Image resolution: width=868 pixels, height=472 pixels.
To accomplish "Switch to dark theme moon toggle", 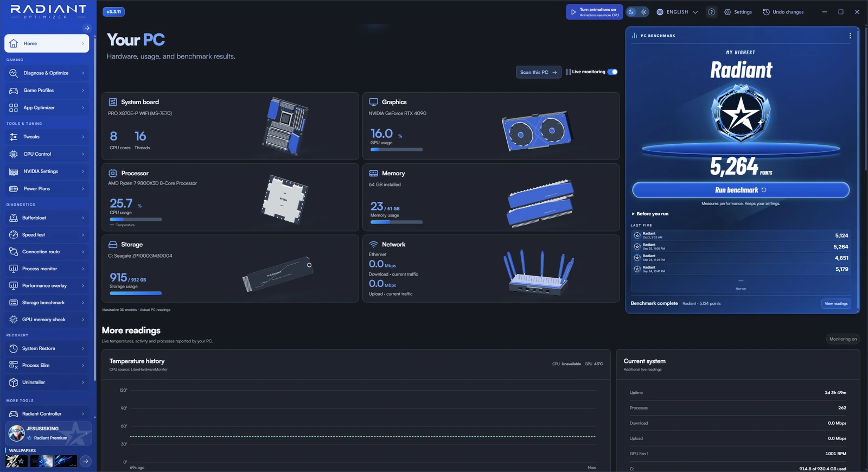I will pyautogui.click(x=631, y=12).
